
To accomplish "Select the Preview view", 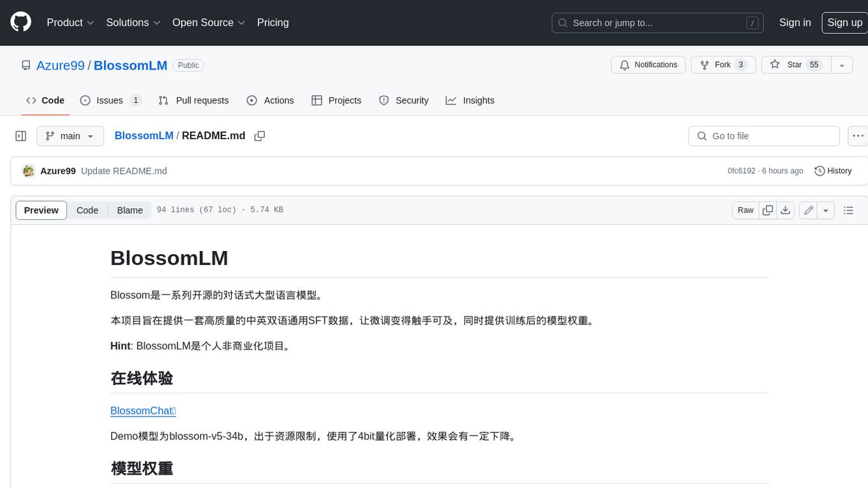I will [41, 210].
